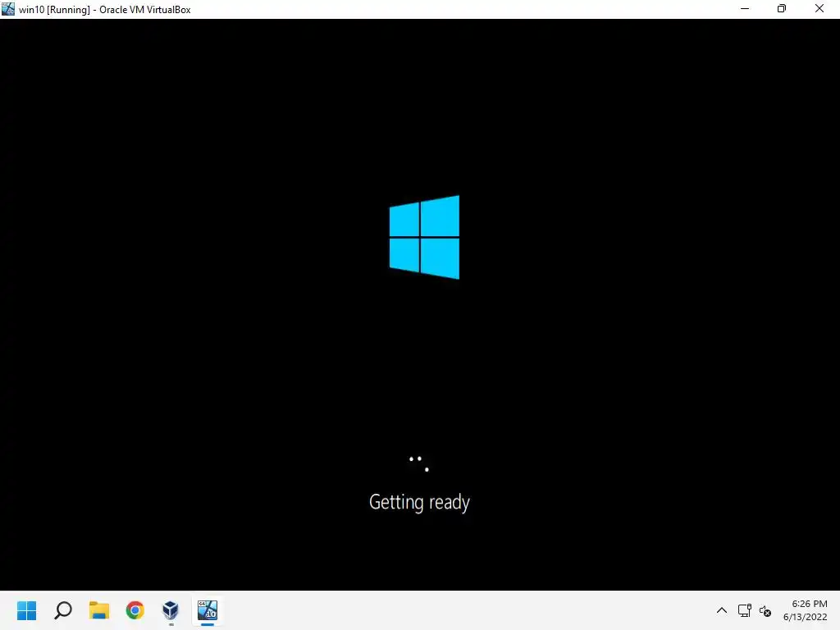Restore down the VirtualBox window
Viewport: 840px width, 630px height.
(x=782, y=8)
